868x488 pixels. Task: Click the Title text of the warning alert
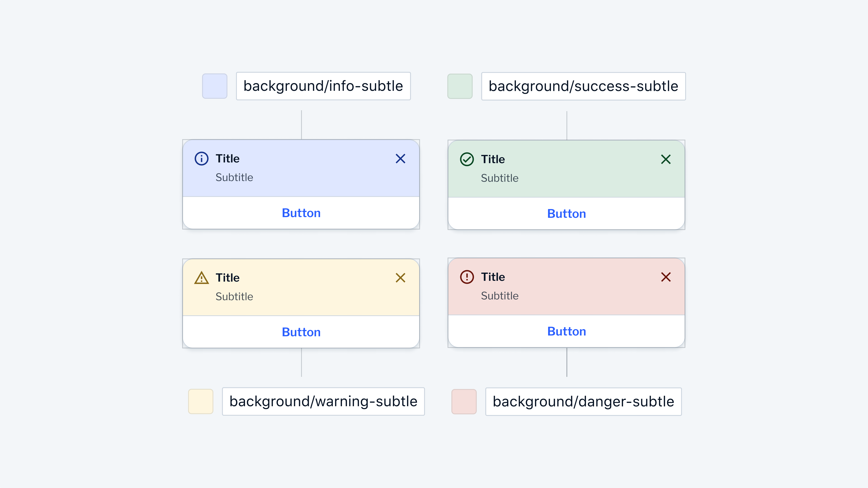coord(227,277)
